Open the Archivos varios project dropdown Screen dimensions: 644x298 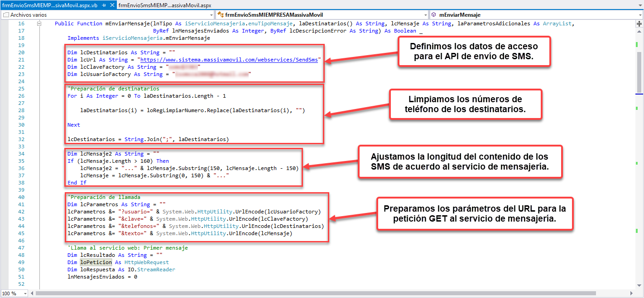pyautogui.click(x=212, y=15)
